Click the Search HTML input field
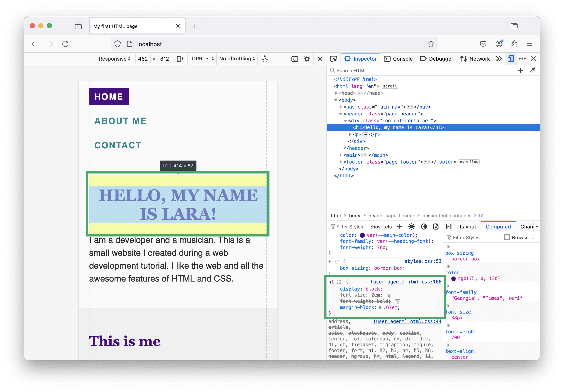 click(418, 70)
